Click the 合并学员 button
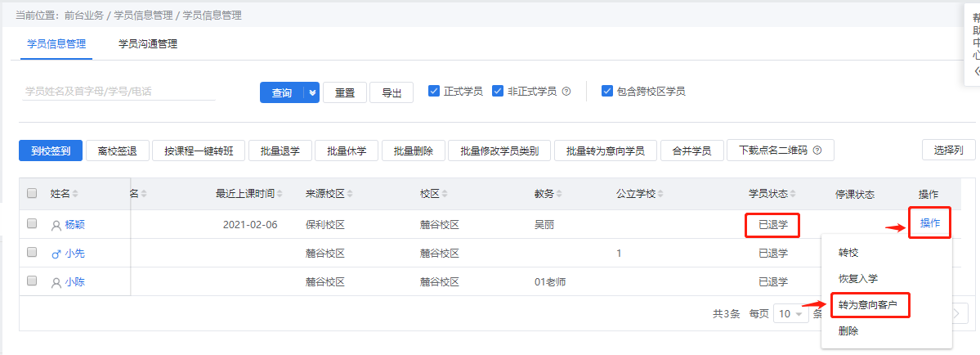Screen dimensions: 980x355 tap(691, 151)
